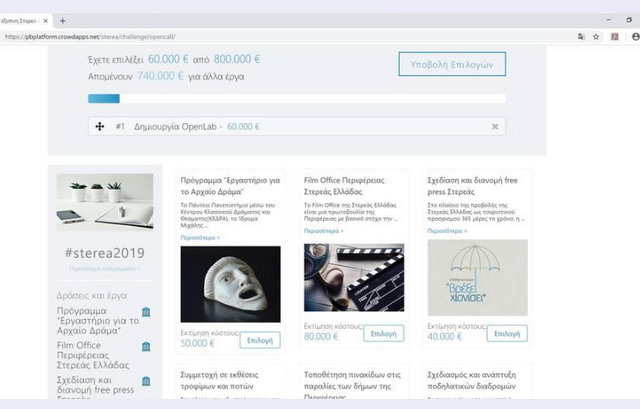Click Επιλογή for the free press project
This screenshot has height=409, width=640.
[507, 333]
